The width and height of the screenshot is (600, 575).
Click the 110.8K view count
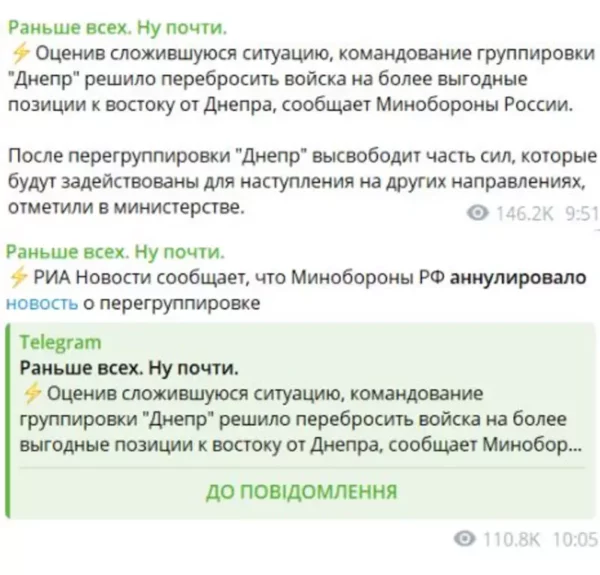click(x=512, y=539)
